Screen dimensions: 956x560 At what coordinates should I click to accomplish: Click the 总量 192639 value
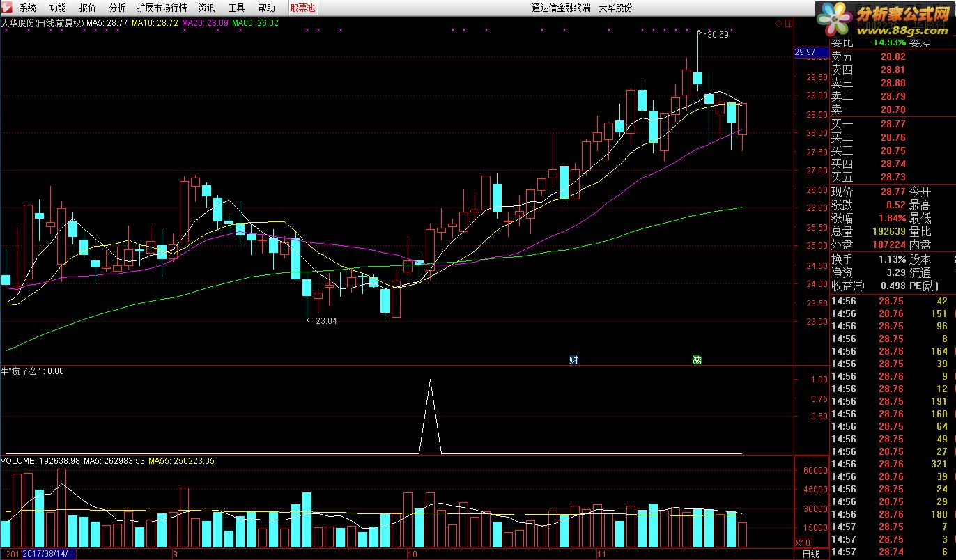click(x=889, y=232)
